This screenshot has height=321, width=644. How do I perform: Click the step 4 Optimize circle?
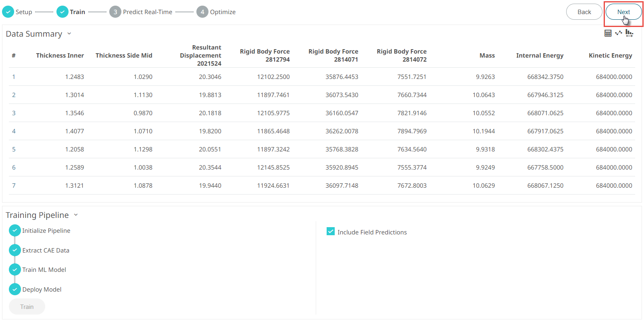(202, 12)
